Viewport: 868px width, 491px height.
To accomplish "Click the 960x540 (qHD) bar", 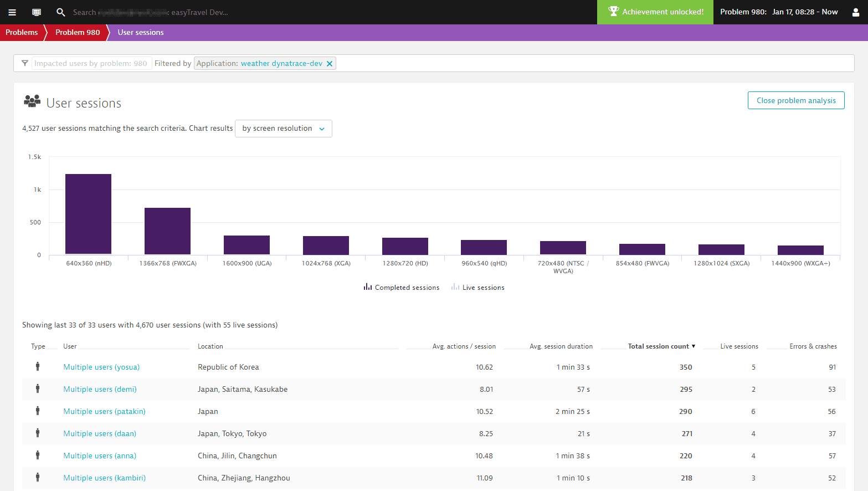I will click(484, 247).
